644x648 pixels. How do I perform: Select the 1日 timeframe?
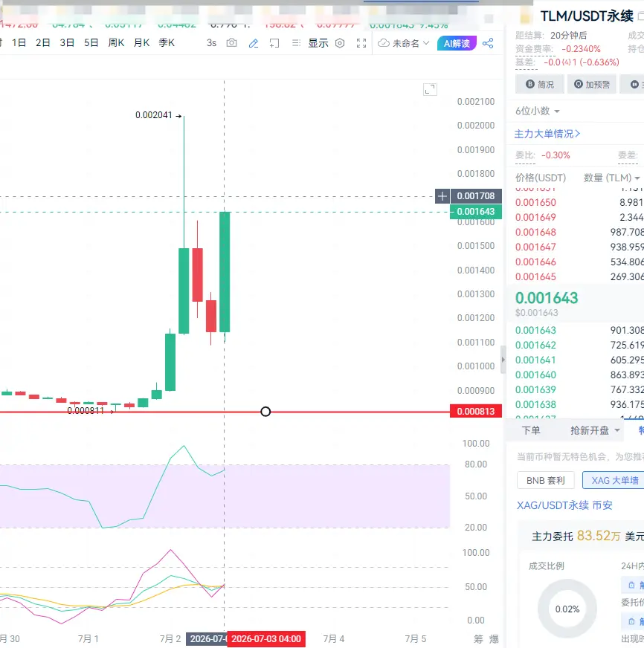tap(19, 42)
